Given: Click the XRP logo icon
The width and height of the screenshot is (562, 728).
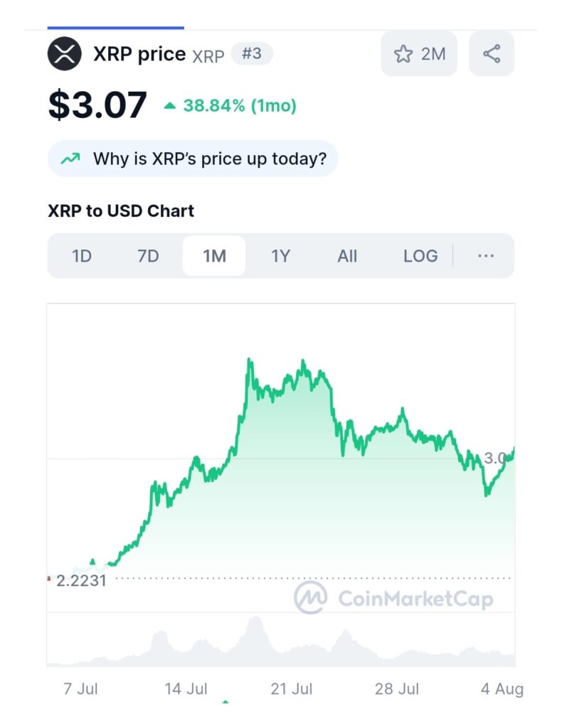Looking at the screenshot, I should (x=65, y=54).
